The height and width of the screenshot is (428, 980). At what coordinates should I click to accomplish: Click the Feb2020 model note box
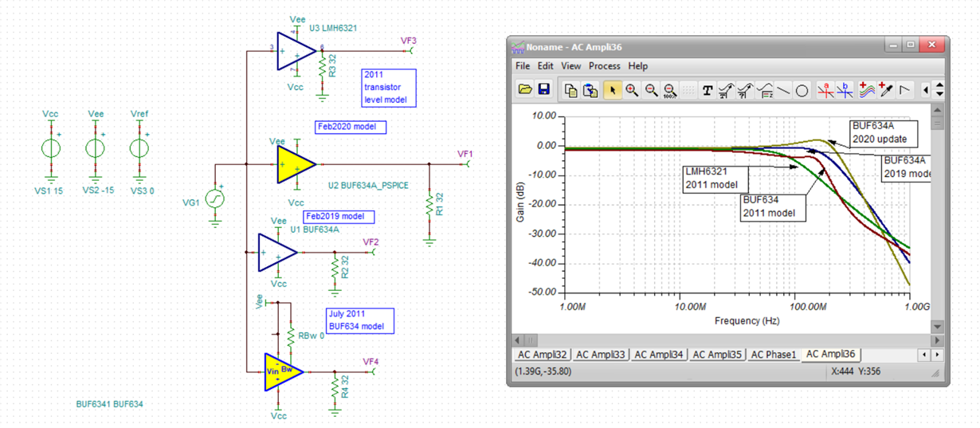pyautogui.click(x=351, y=127)
